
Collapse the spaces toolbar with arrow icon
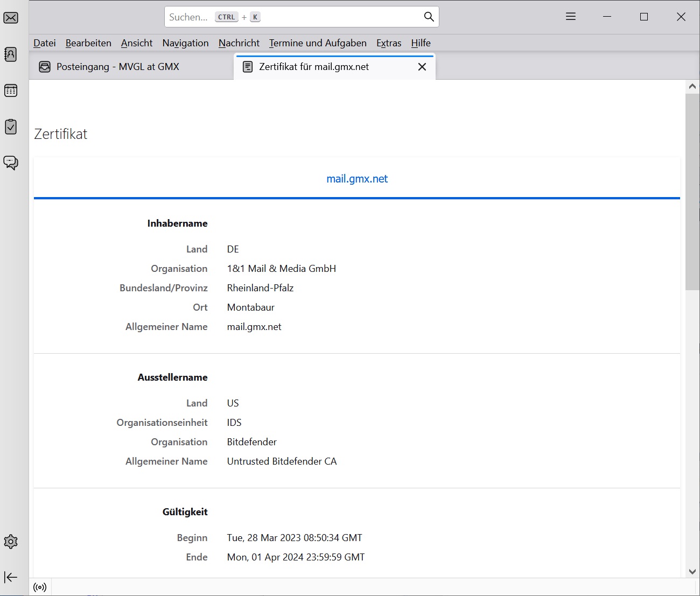11,577
